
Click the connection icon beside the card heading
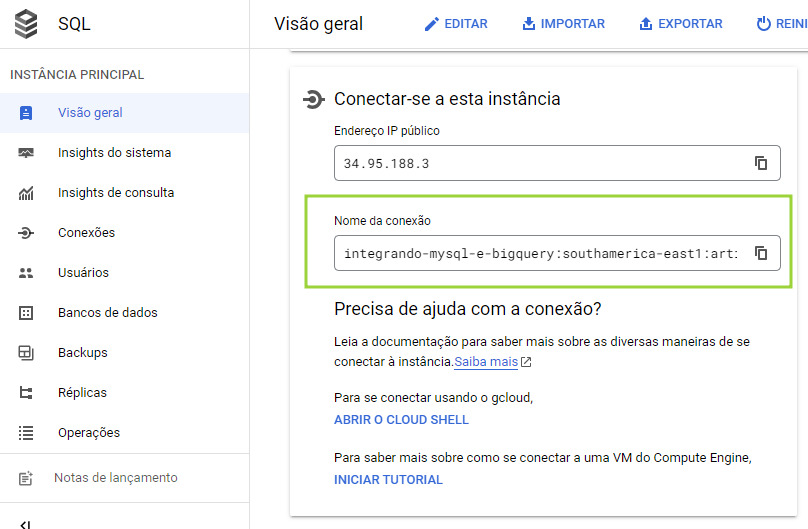tap(313, 99)
